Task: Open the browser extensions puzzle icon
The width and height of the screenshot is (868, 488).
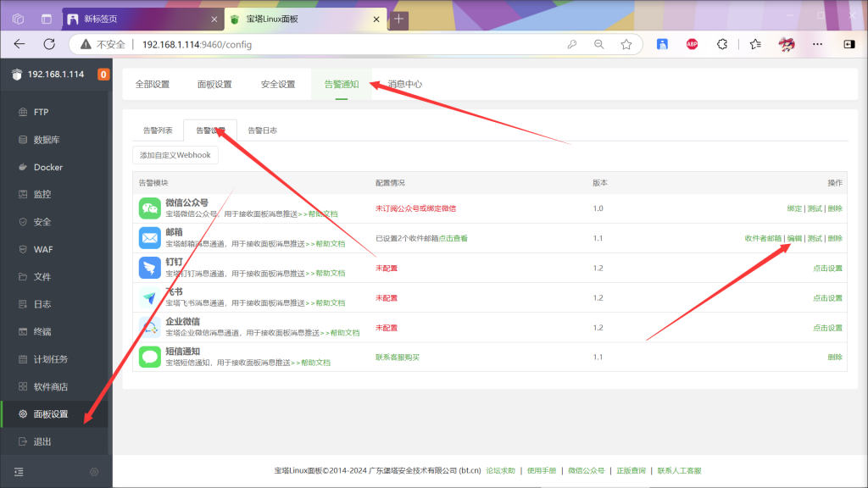Action: click(722, 44)
